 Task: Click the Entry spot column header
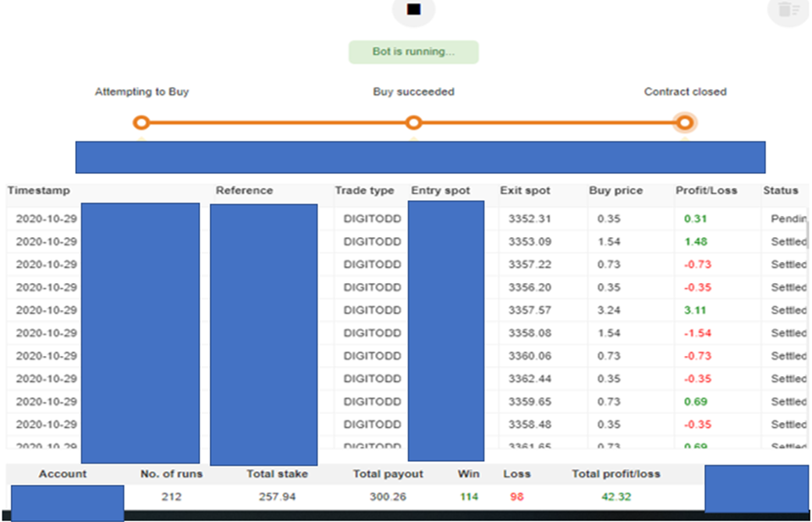[440, 190]
